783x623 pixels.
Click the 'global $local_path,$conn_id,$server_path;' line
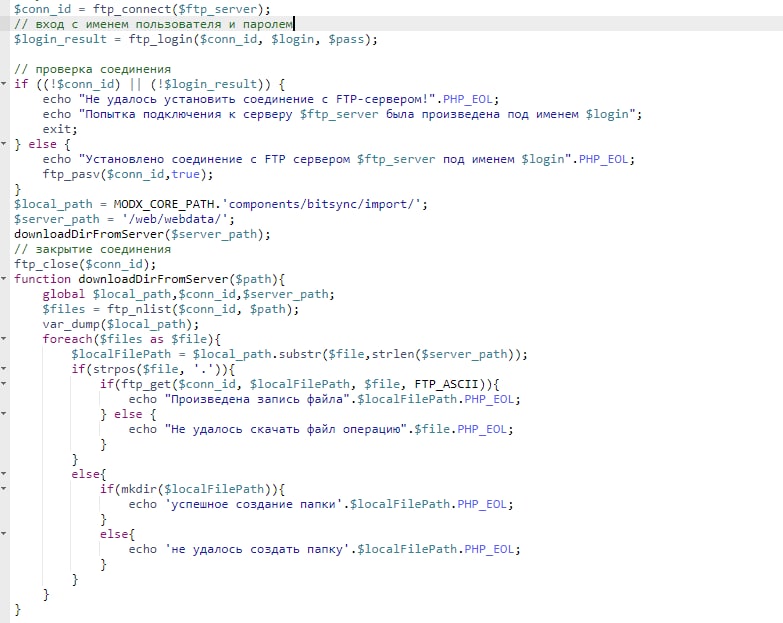(x=189, y=294)
